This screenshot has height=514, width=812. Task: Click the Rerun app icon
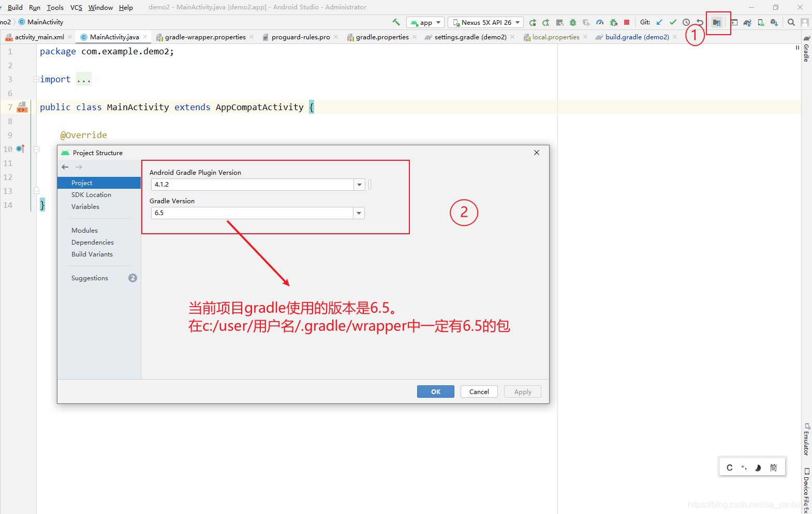[x=533, y=22]
